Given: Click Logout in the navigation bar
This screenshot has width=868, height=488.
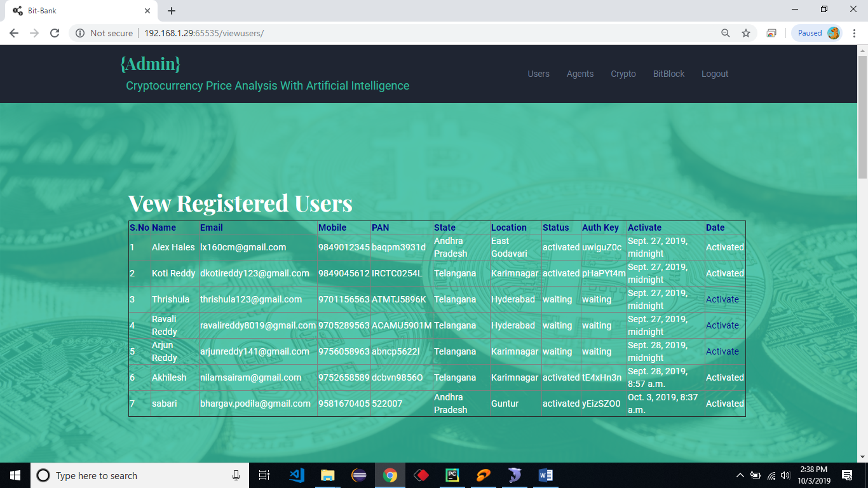Looking at the screenshot, I should tap(715, 74).
